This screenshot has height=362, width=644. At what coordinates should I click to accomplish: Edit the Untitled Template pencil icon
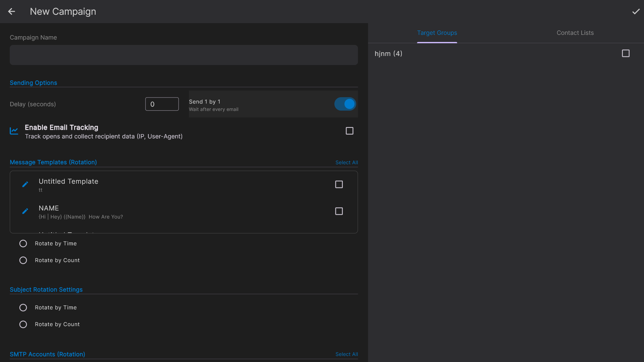[x=25, y=184]
